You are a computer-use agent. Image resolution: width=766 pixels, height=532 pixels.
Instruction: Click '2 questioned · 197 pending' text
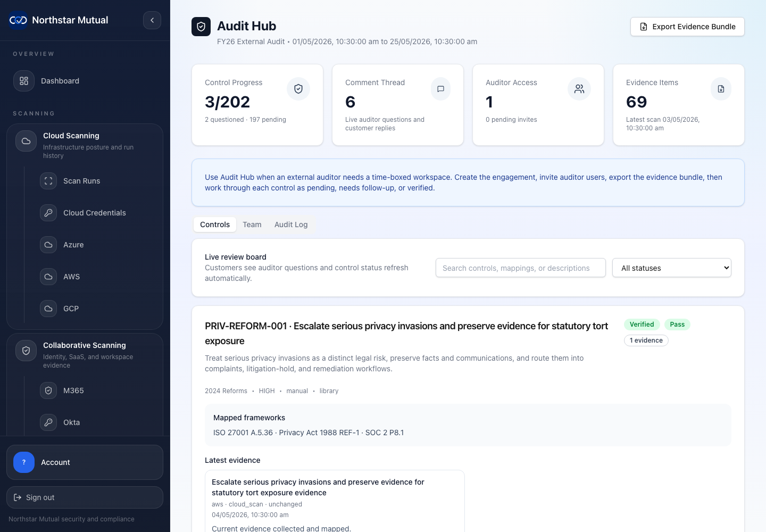click(x=245, y=120)
